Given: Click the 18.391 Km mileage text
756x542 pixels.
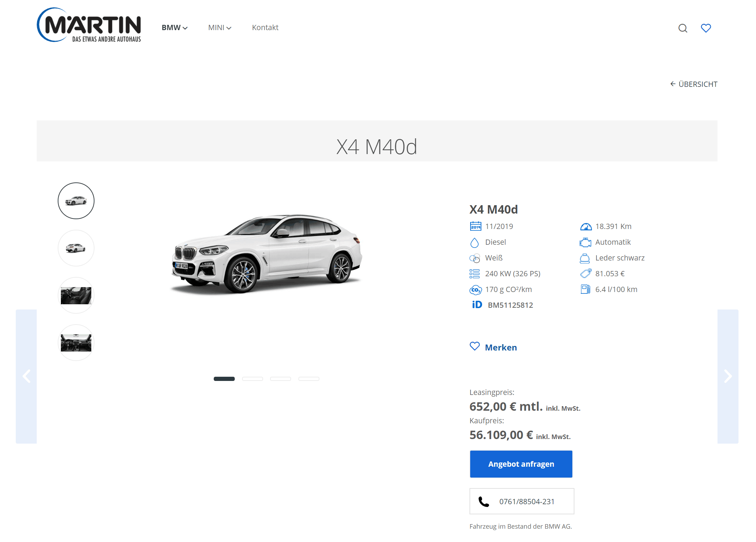Looking at the screenshot, I should point(613,226).
